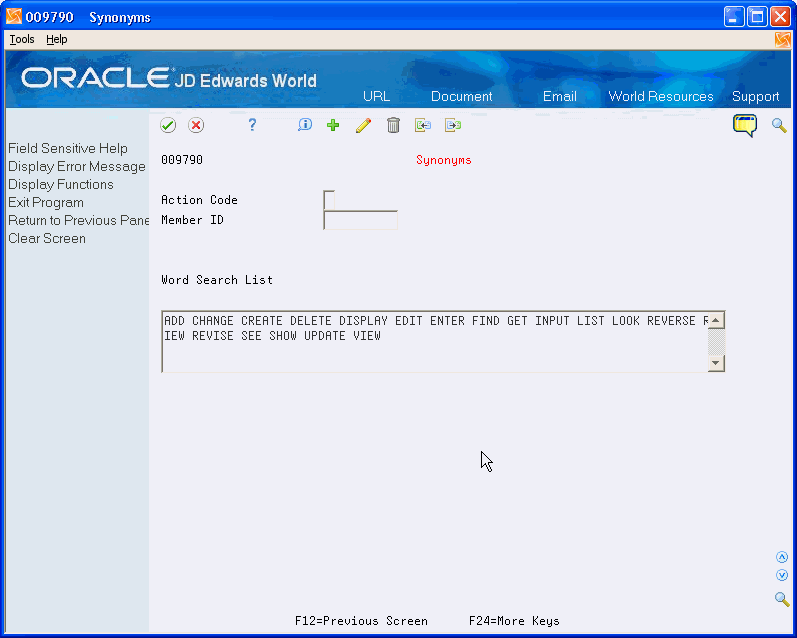This screenshot has width=797, height=638.
Task: Click the pencil change icon
Action: tap(363, 125)
